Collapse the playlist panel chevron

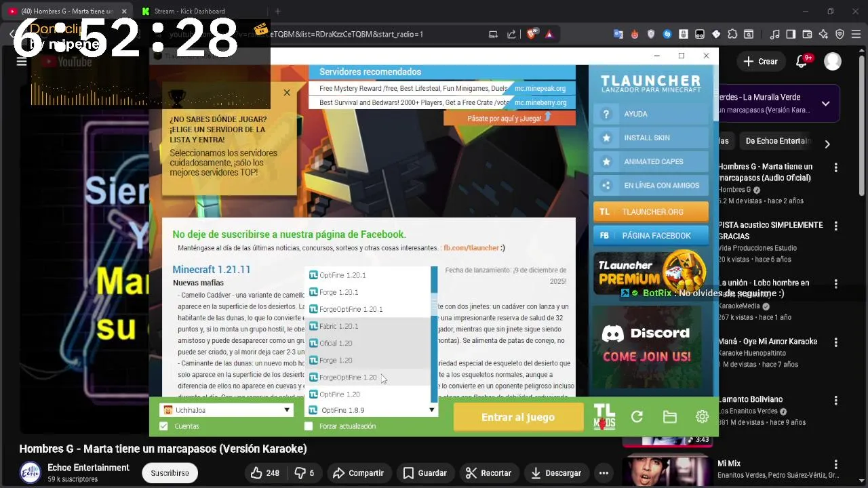pyautogui.click(x=825, y=104)
